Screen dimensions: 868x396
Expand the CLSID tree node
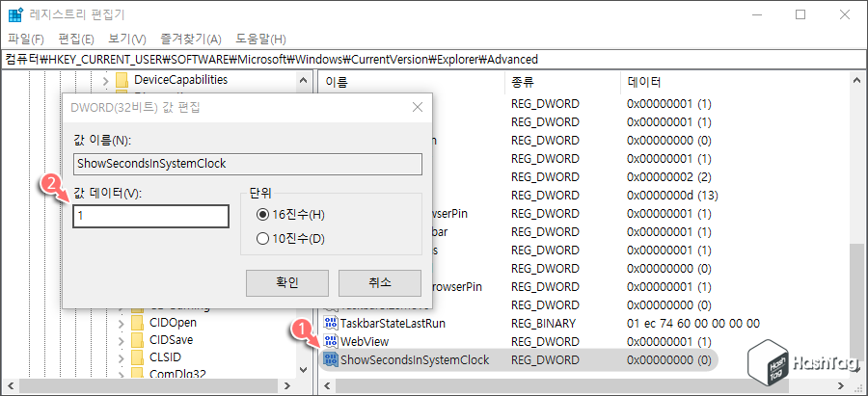coord(121,356)
